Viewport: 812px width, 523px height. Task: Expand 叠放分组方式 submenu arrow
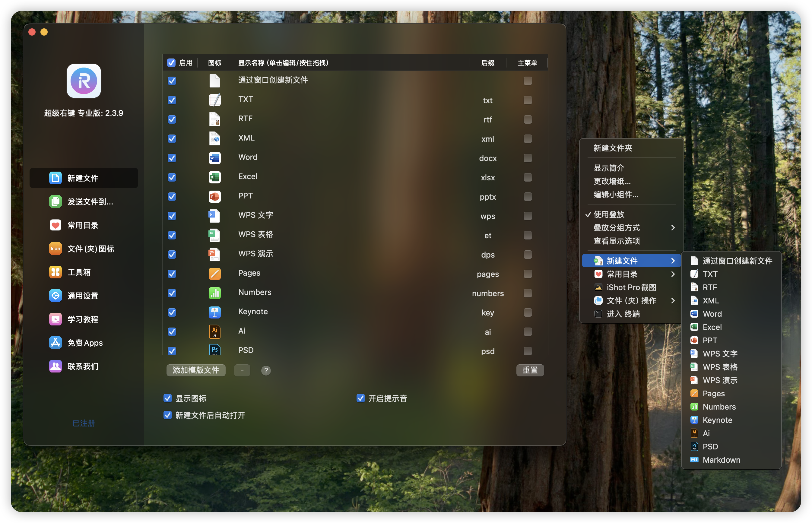point(673,227)
